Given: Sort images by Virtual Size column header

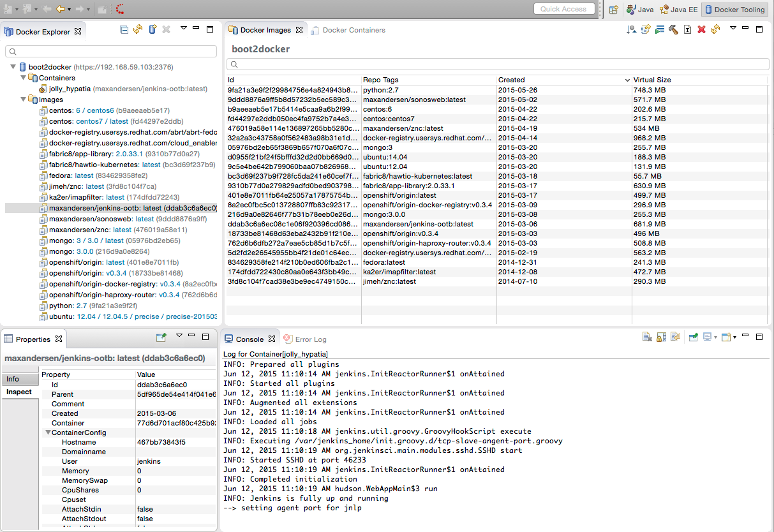Looking at the screenshot, I should click(x=651, y=80).
